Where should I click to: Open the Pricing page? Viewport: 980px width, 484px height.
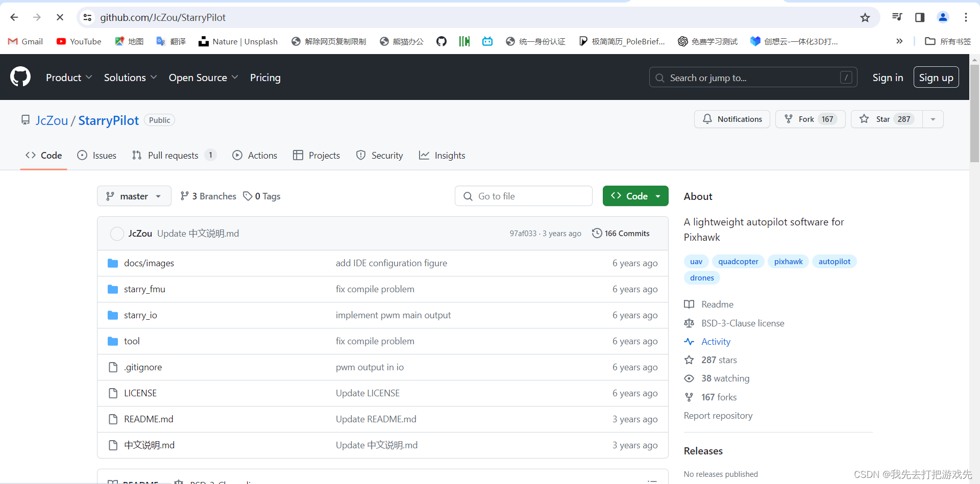[265, 78]
